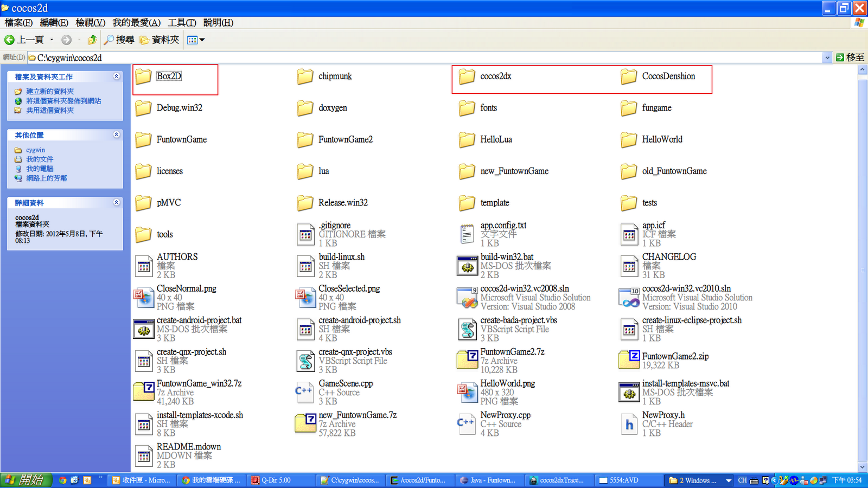Image resolution: width=868 pixels, height=488 pixels.
Task: Collapse the 詳細資料 panel
Action: tap(116, 202)
